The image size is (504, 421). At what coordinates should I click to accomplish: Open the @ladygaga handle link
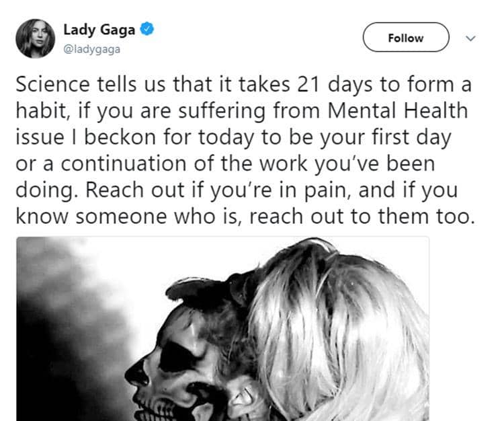click(x=92, y=49)
